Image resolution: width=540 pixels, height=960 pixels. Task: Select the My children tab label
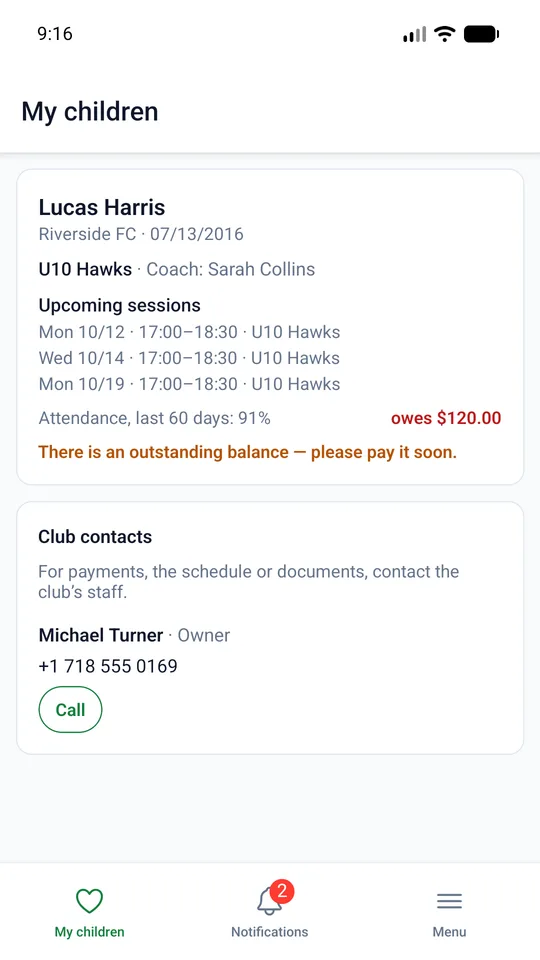pyautogui.click(x=89, y=932)
